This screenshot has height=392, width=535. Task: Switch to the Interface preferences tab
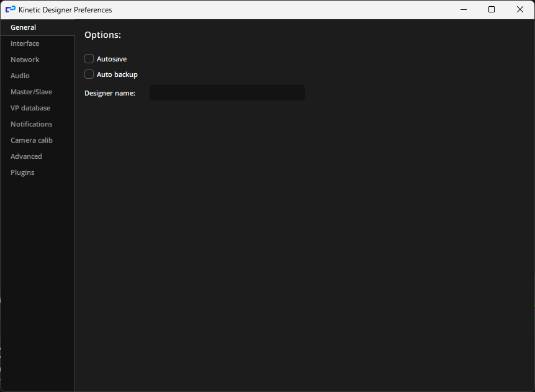[25, 43]
